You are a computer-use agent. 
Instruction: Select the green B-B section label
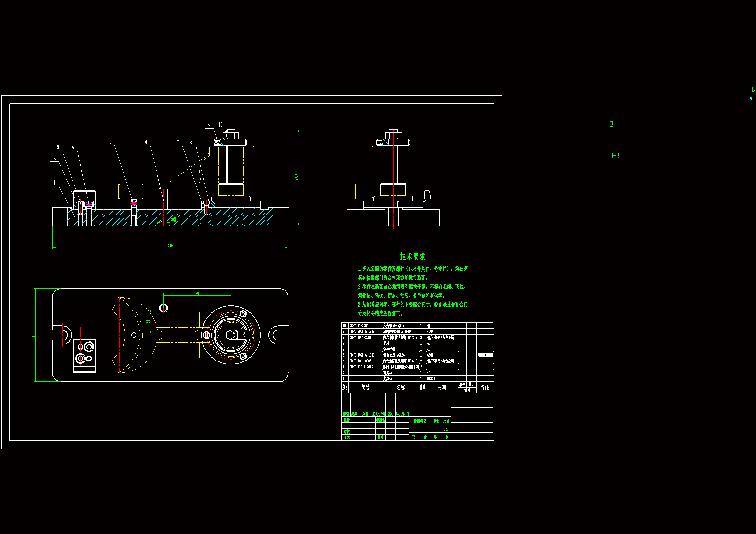(614, 156)
